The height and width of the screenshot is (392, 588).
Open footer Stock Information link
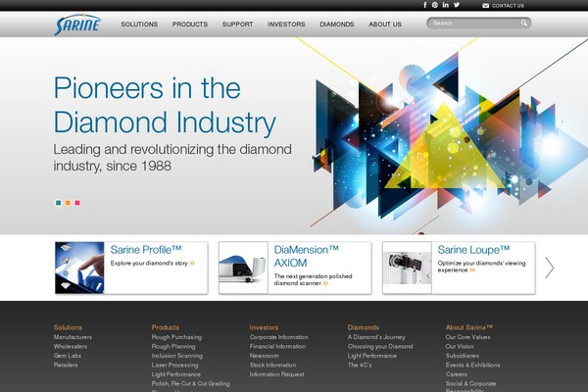coord(273,365)
